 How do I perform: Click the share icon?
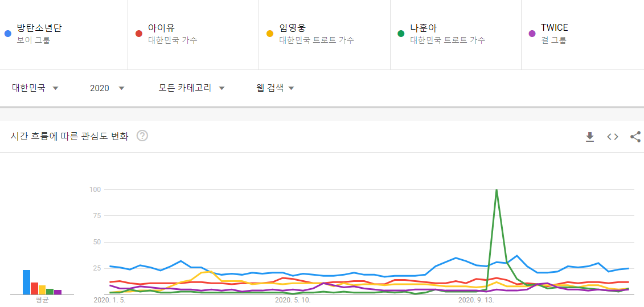635,137
